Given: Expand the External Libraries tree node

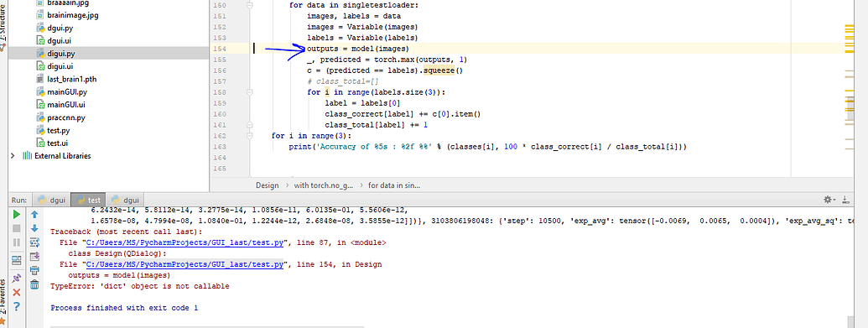Looking at the screenshot, I should pyautogui.click(x=13, y=156).
